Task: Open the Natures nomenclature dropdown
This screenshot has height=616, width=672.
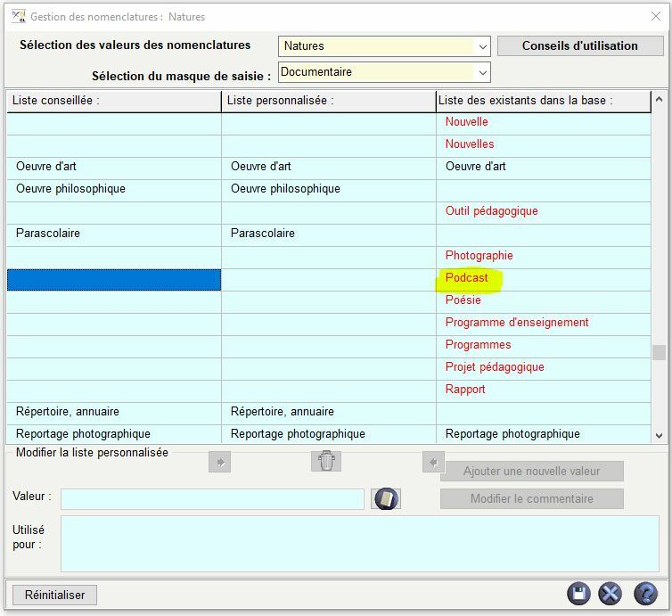Action: (x=482, y=46)
